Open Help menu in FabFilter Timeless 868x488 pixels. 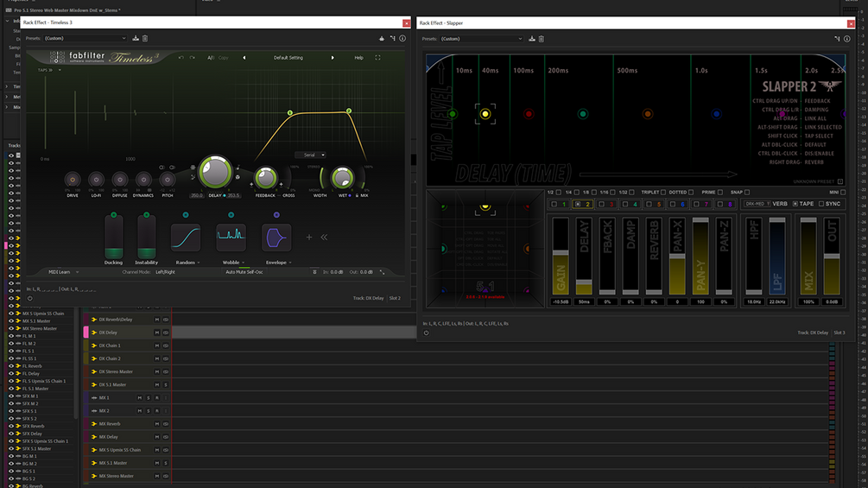tap(358, 58)
